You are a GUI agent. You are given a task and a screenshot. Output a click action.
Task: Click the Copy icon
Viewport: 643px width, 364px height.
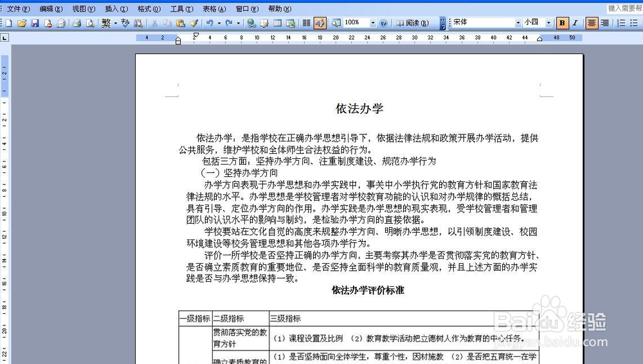coord(167,23)
